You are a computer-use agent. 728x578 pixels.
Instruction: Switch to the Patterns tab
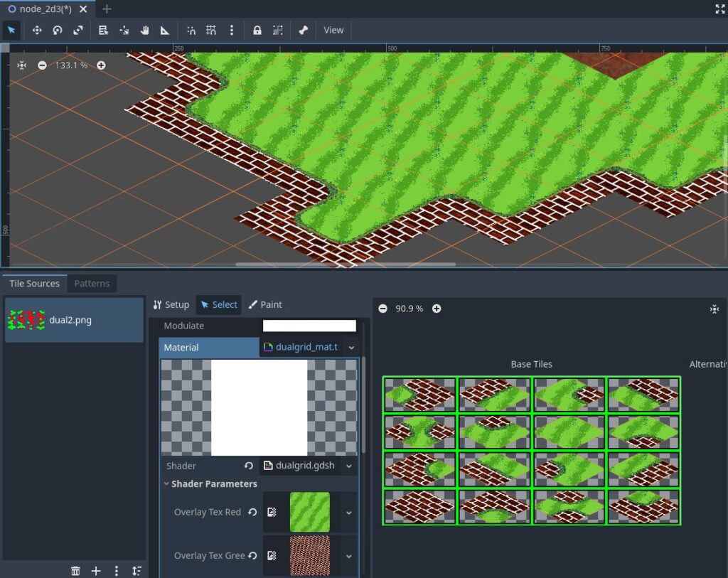tap(92, 283)
